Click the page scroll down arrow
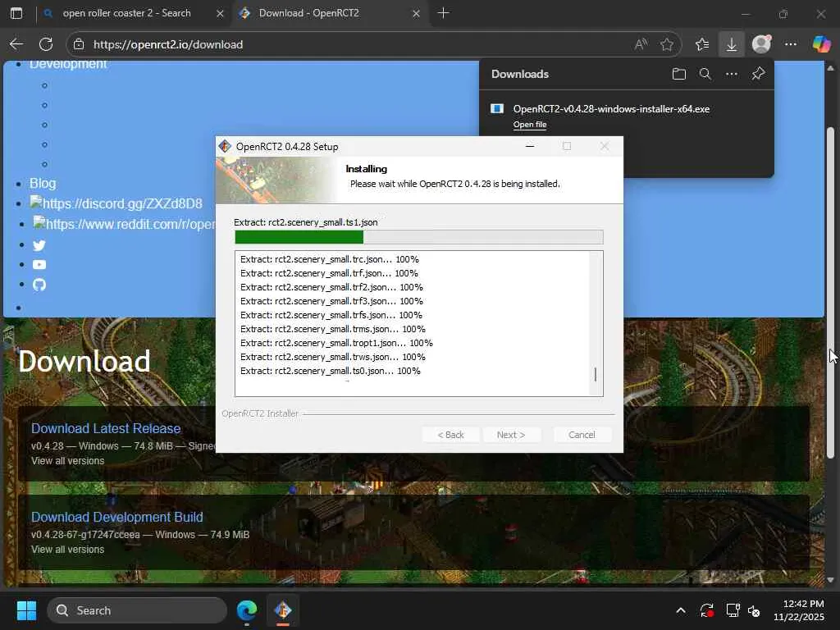 (830, 580)
